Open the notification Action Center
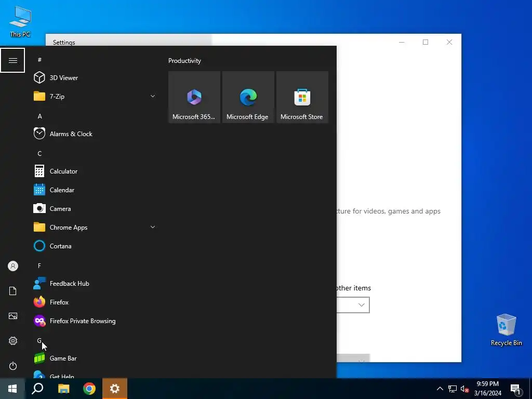Viewport: 532px width, 399px height. click(x=516, y=389)
